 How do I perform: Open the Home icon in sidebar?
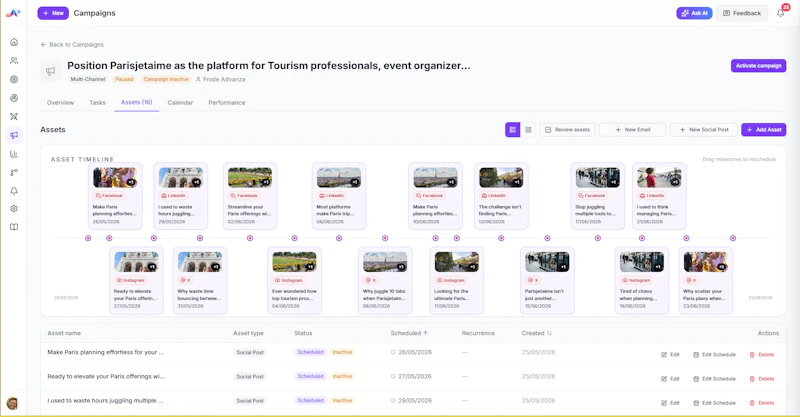(x=14, y=42)
